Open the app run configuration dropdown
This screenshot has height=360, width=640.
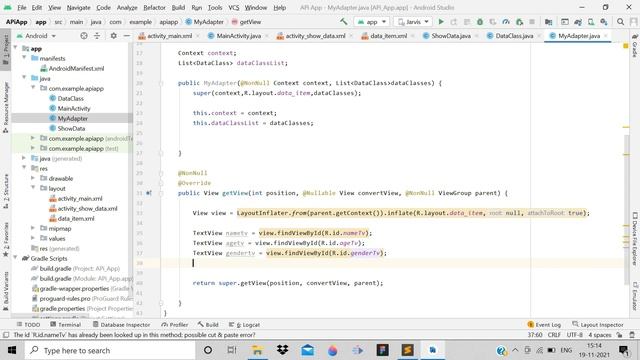click(x=371, y=22)
